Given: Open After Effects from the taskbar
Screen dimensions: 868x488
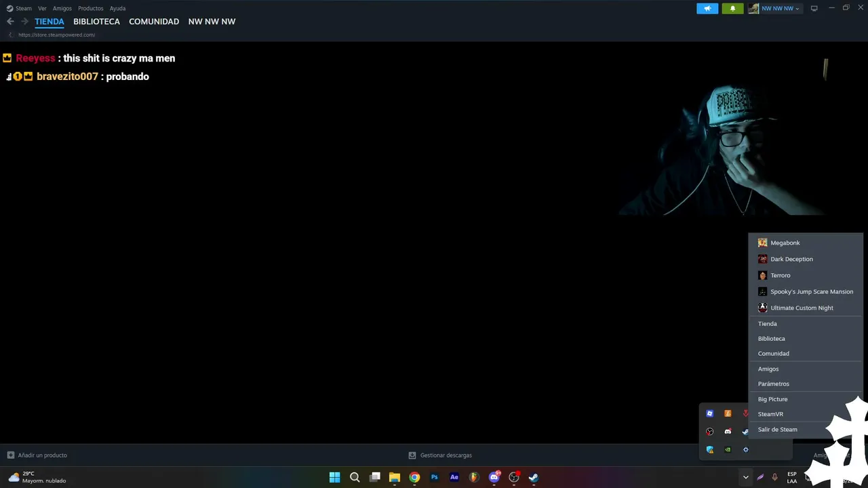Looking at the screenshot, I should pos(454,477).
